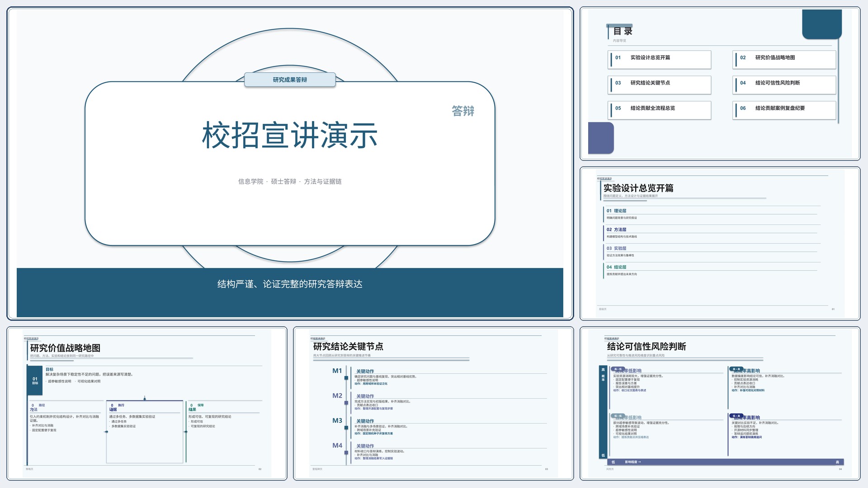
Task: Select subtitle 信息学院 · 硕士答辩 · 方法与证据链
Action: [290, 182]
